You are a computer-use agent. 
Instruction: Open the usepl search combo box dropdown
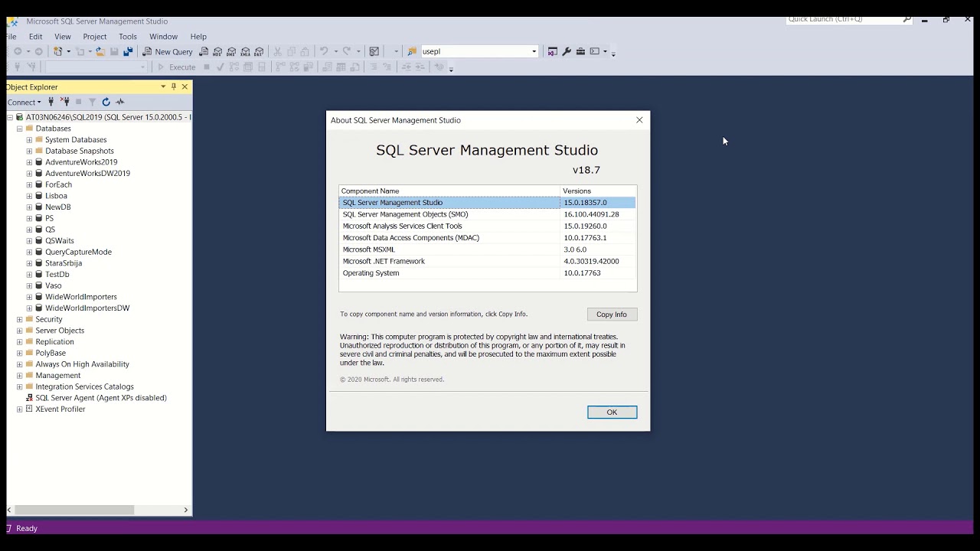(x=534, y=51)
